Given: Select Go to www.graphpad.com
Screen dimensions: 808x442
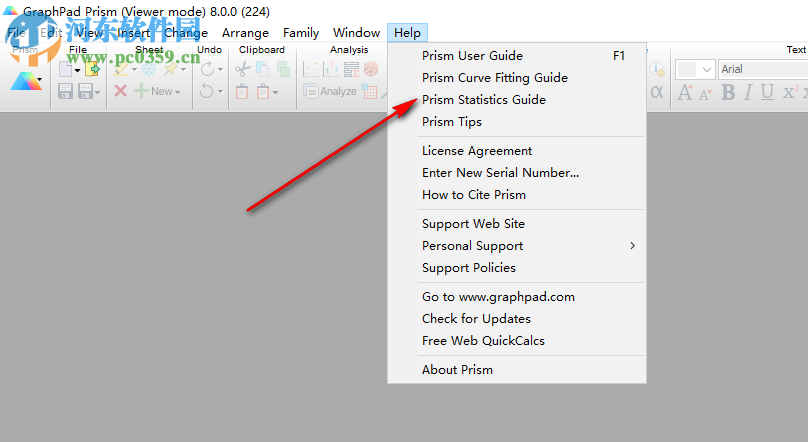Looking at the screenshot, I should (517, 297).
